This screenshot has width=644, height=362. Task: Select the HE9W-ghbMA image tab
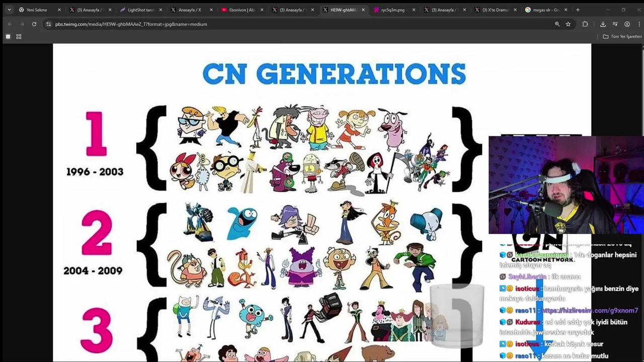pyautogui.click(x=344, y=10)
